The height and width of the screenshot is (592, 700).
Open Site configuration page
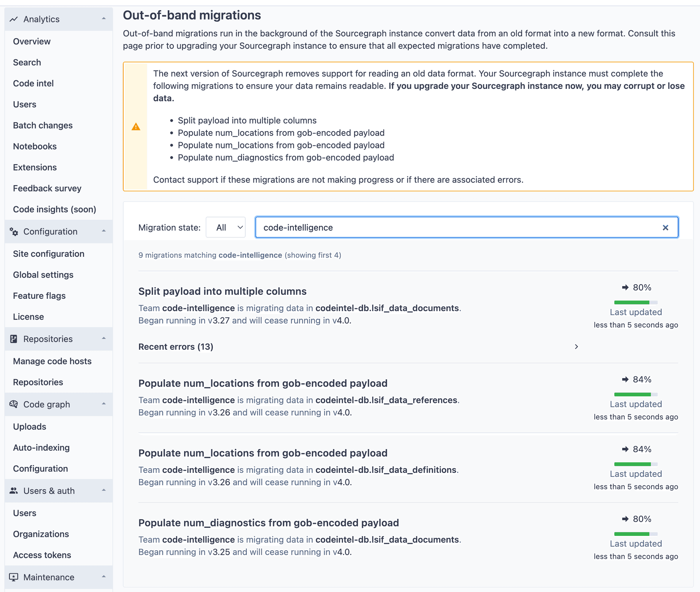(x=48, y=254)
